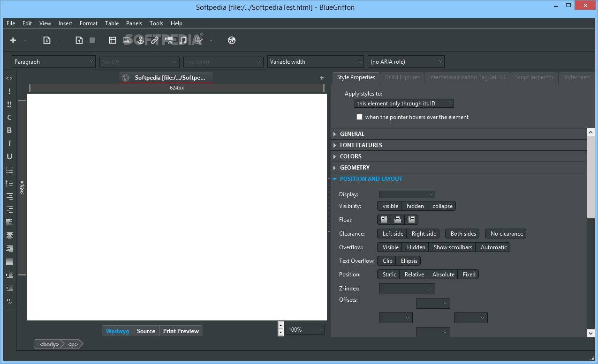Screen dimensions: 598x364
Task: Insert an image using the picture icon
Action: [127, 40]
